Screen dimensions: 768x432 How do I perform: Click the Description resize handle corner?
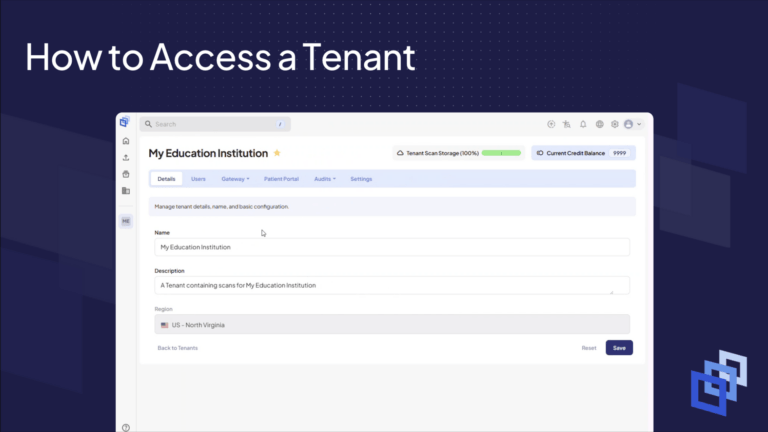click(x=611, y=292)
